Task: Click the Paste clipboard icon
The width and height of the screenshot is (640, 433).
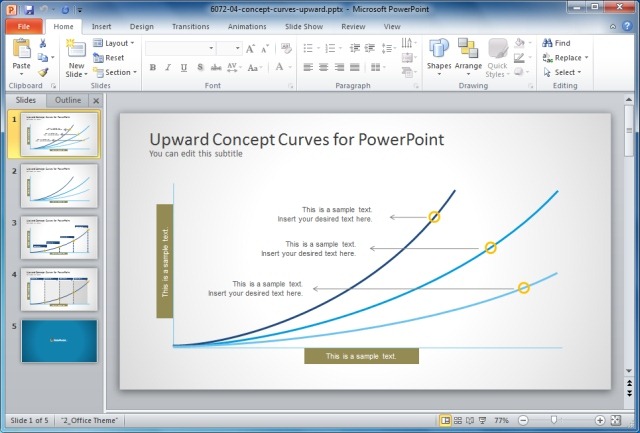Action: pos(22,49)
